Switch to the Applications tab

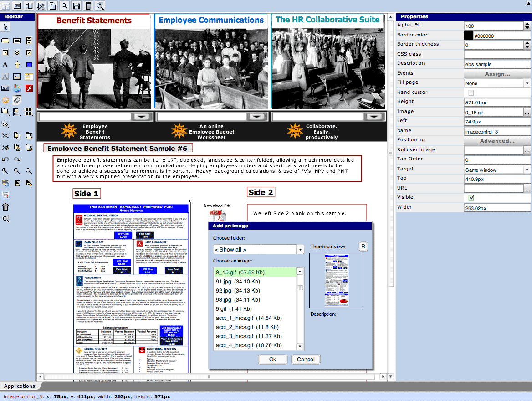point(20,386)
